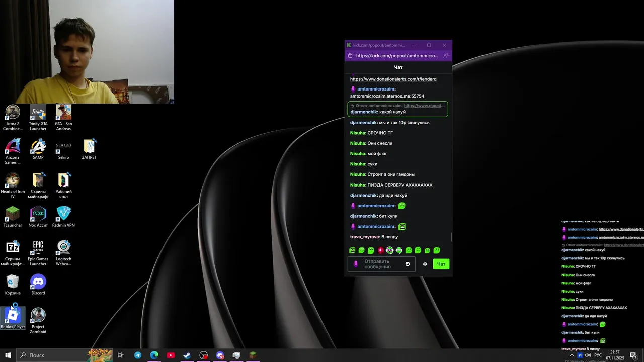
Task: Insert the emote with purple sunglasses and headphones
Action: coord(389,250)
